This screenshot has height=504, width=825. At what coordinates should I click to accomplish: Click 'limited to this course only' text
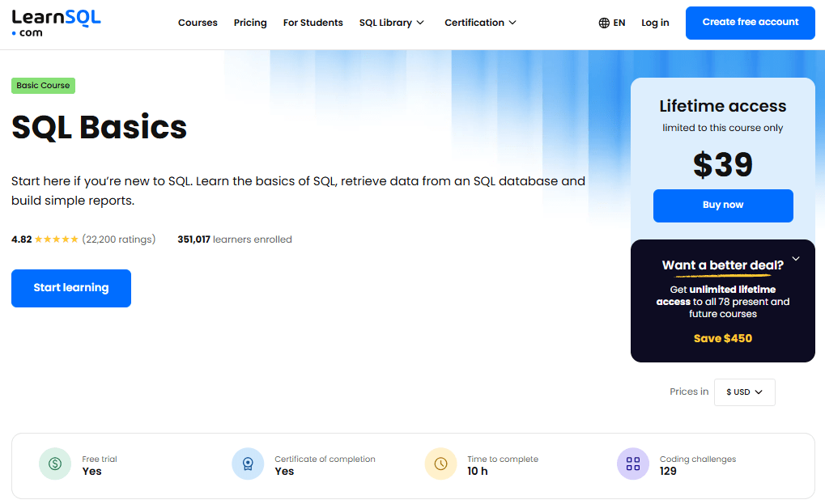click(722, 128)
